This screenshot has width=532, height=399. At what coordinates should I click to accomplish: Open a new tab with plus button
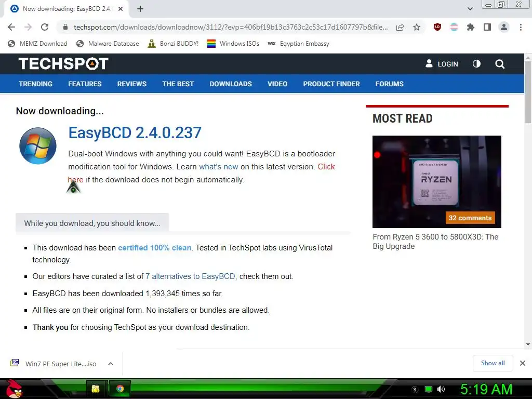(x=140, y=9)
